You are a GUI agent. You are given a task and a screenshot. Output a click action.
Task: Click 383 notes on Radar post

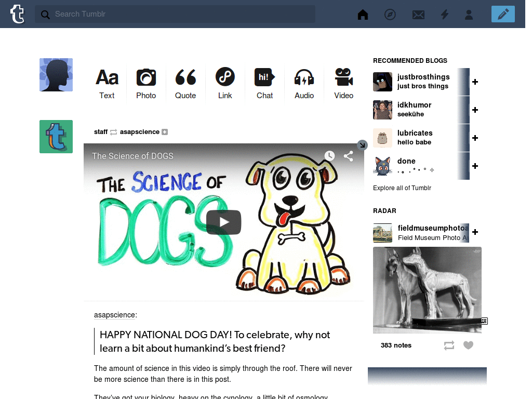pyautogui.click(x=396, y=345)
